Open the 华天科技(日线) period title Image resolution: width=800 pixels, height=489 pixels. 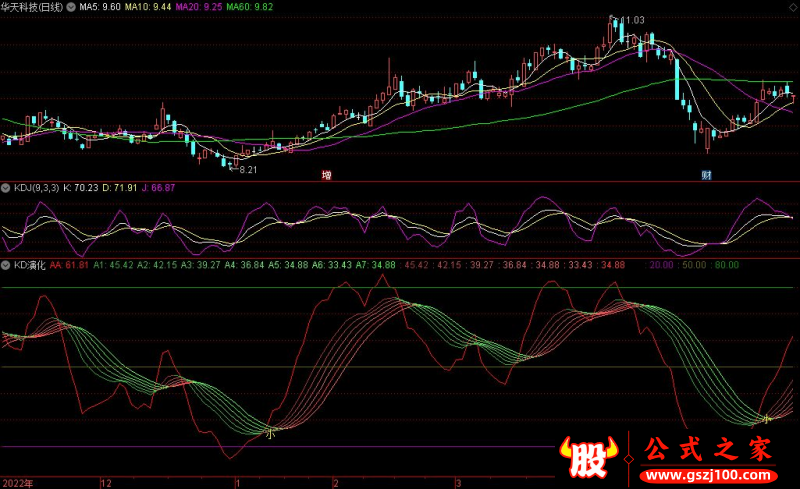(x=32, y=6)
